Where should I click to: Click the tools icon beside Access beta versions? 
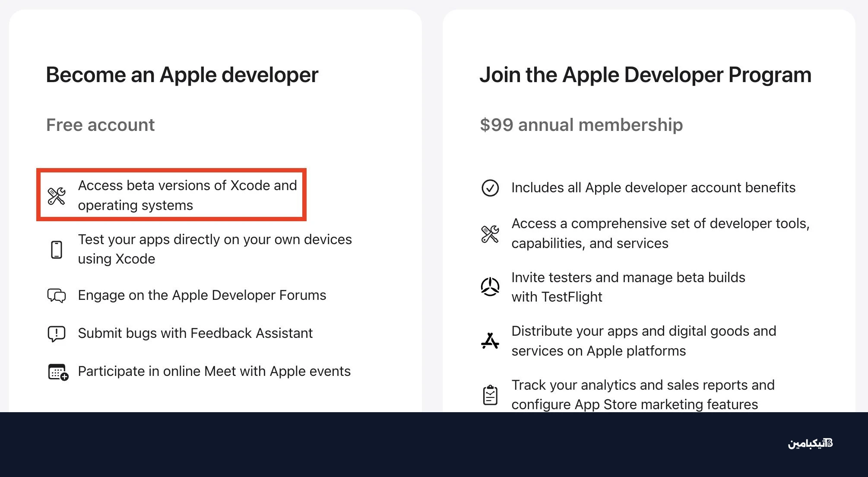pos(57,196)
